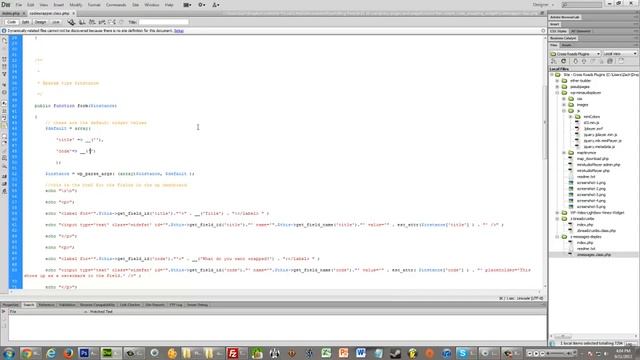
Task: Click the Title input field
Action: (x=163, y=22)
